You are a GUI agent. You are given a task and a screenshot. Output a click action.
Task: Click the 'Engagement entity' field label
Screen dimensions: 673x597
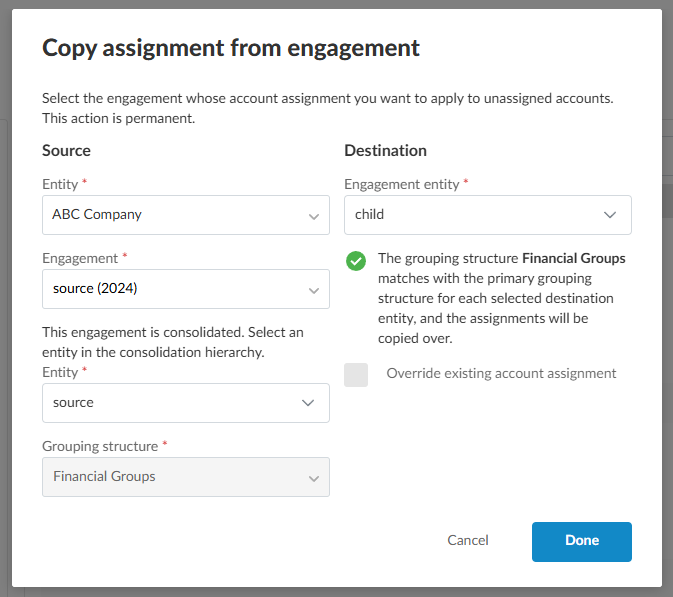402,185
